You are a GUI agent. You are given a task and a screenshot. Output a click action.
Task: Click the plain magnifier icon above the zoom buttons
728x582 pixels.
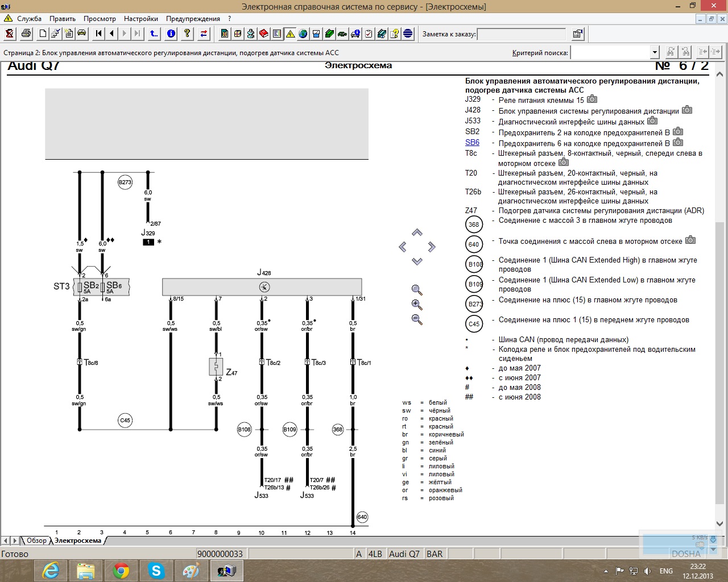tap(417, 290)
